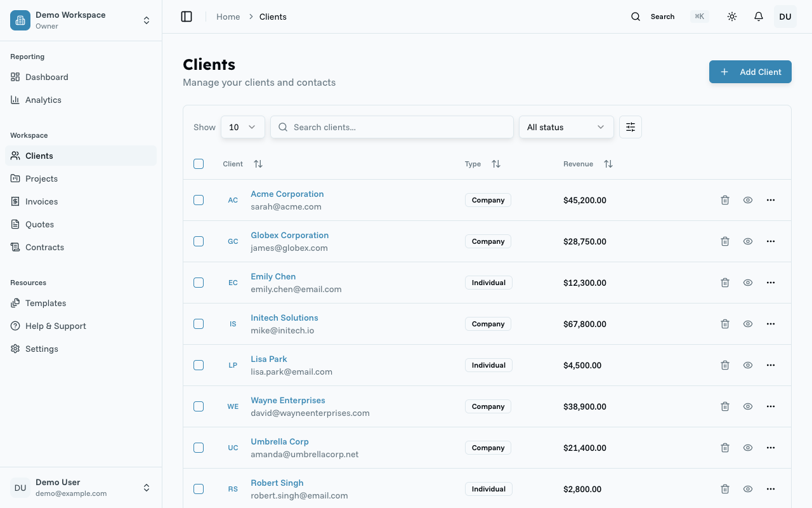
Task: Go to Quotes in the sidebar
Action: pos(81,224)
